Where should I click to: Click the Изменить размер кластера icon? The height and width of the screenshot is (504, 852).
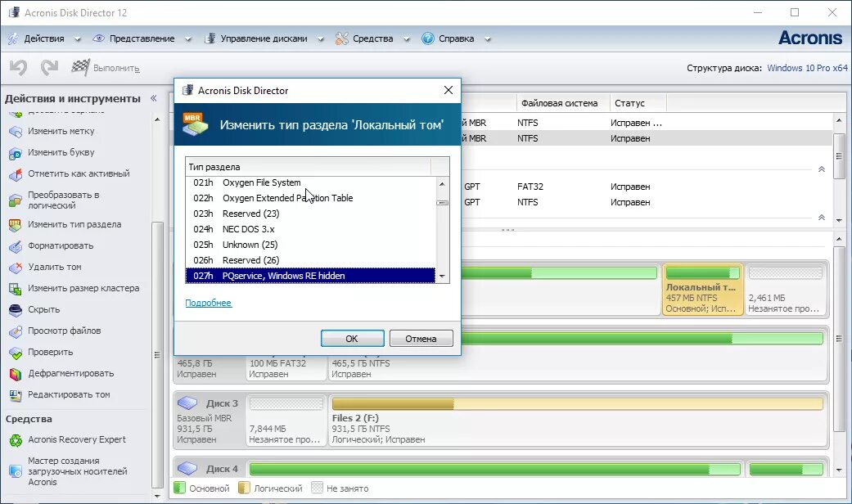(x=16, y=288)
